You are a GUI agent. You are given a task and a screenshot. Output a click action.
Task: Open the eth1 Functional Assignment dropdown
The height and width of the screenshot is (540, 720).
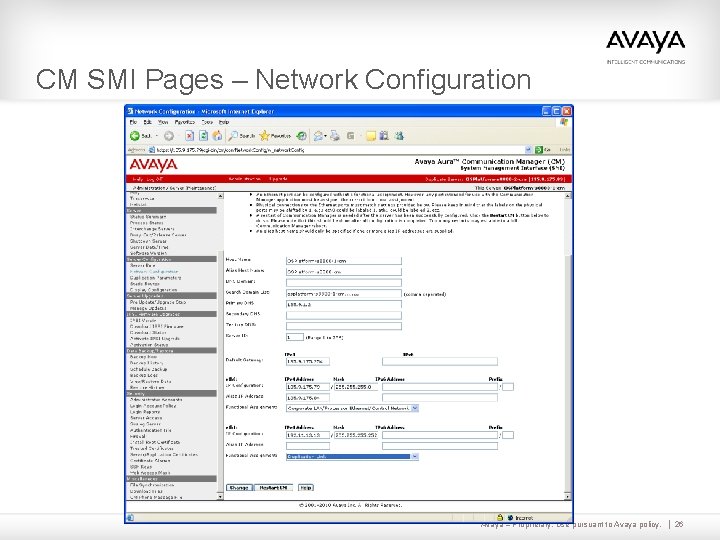pyautogui.click(x=352, y=456)
